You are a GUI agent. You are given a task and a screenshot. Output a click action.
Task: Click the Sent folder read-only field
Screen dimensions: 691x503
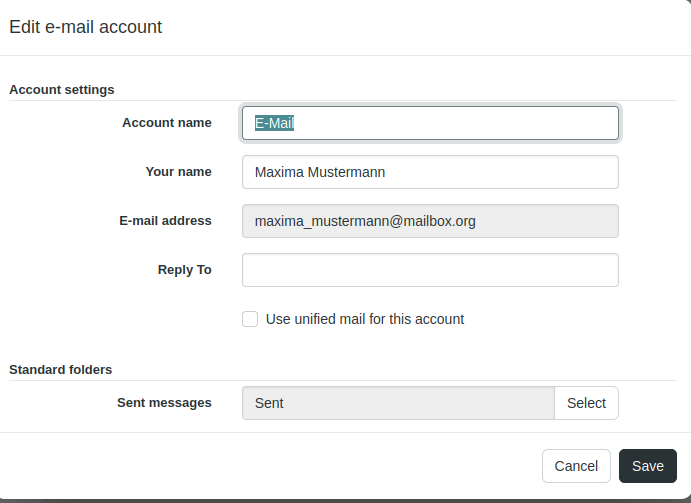pos(398,403)
